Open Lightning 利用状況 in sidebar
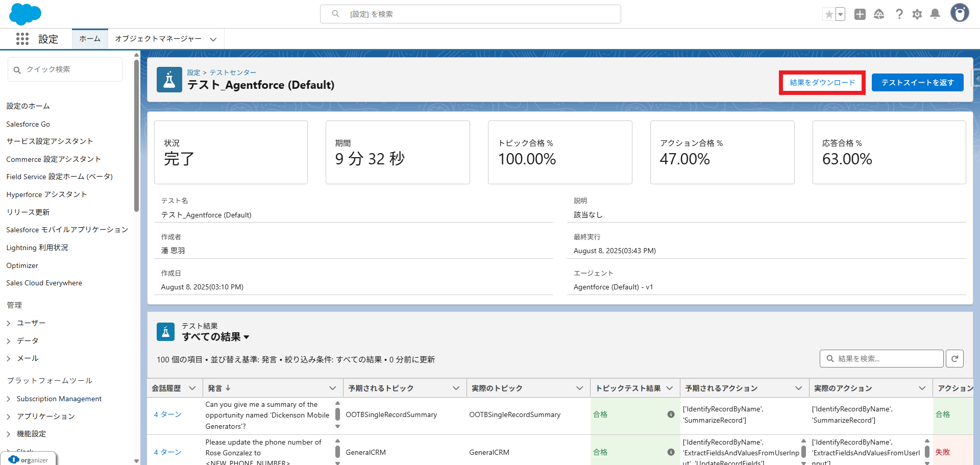980x465 pixels. pos(37,248)
